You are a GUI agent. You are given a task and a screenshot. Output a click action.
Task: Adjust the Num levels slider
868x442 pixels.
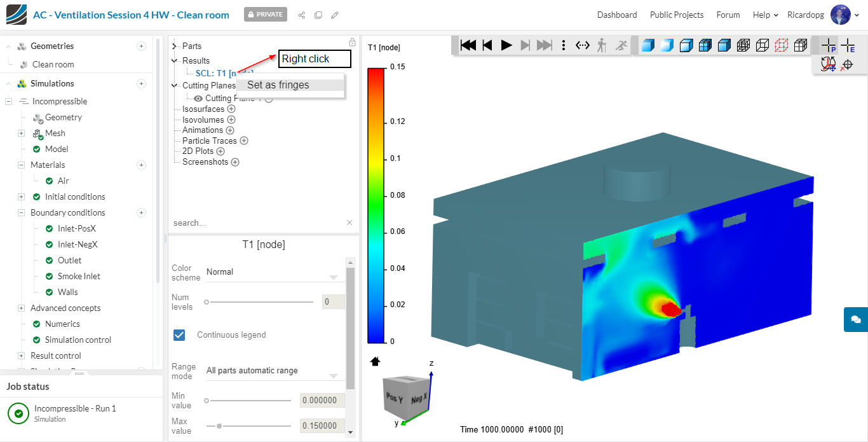tap(260, 302)
